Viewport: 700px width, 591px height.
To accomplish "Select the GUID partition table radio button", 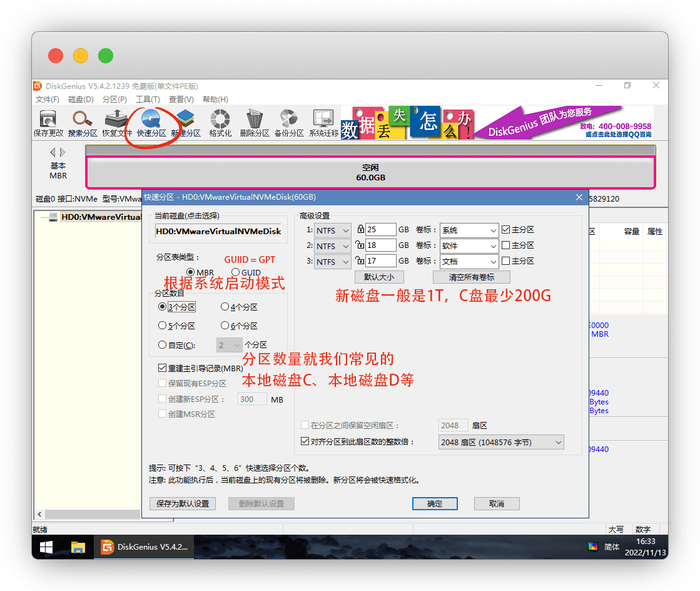I will coord(236,272).
